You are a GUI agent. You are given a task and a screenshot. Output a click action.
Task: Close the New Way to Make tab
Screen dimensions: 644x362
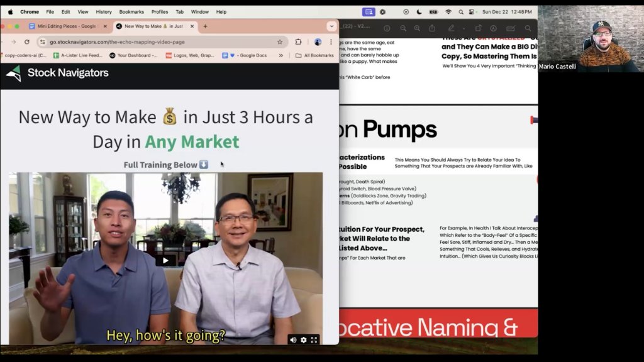[192, 26]
